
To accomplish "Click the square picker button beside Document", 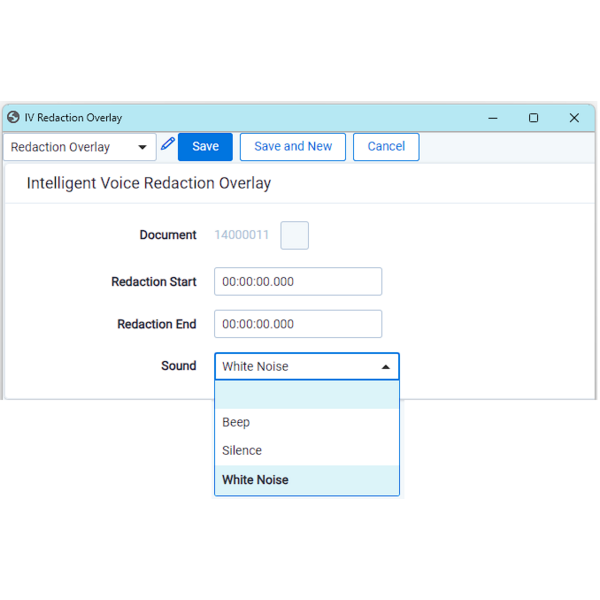I will click(x=294, y=235).
